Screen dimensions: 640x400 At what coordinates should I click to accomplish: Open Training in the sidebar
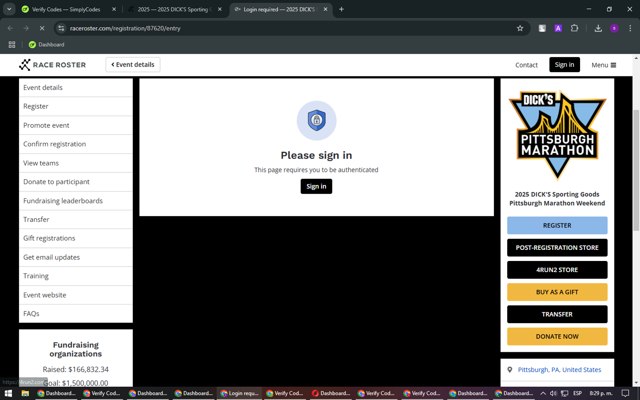coord(76,276)
